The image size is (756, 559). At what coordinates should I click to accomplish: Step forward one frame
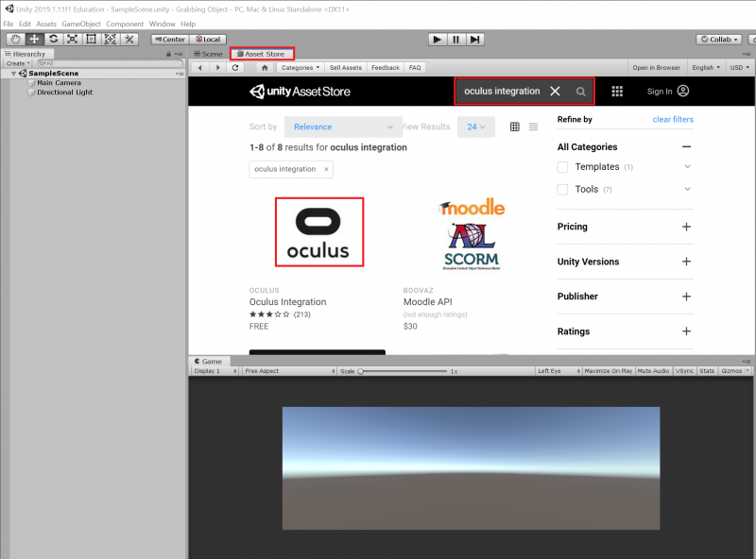pos(475,40)
